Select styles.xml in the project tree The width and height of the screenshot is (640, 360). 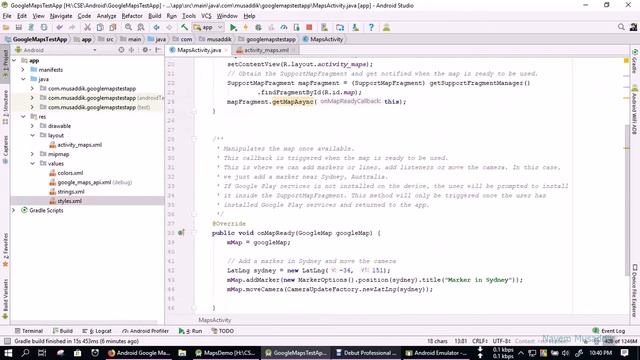pyautogui.click(x=69, y=201)
